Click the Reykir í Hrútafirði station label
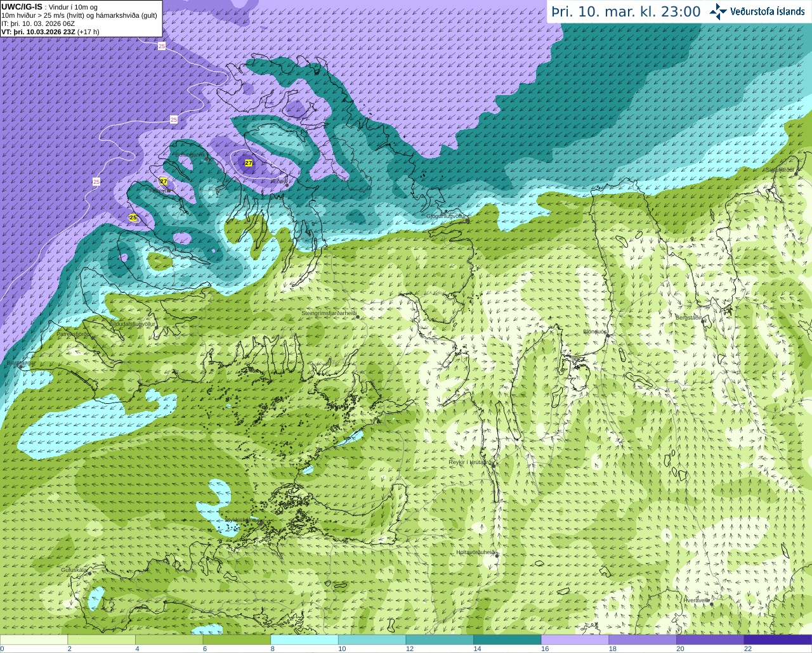This screenshot has height=653, width=812. [471, 462]
